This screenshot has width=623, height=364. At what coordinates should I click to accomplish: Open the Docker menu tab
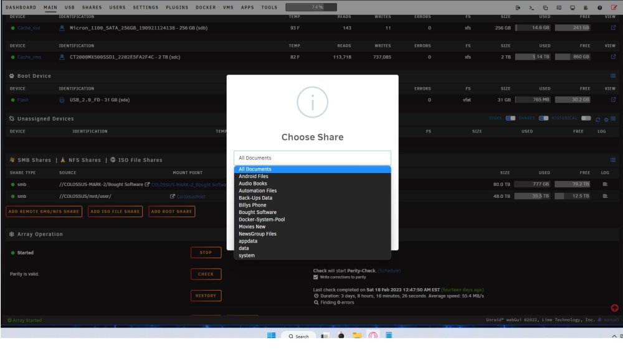tap(206, 7)
